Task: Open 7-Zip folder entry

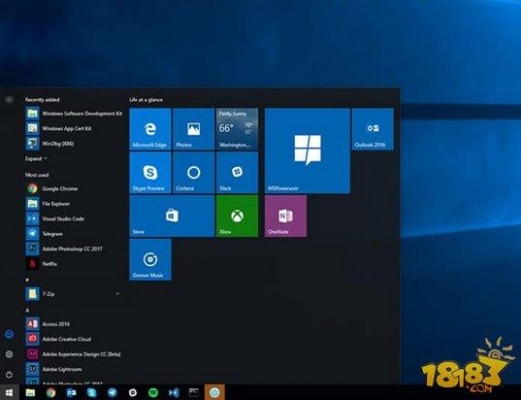Action: point(74,294)
